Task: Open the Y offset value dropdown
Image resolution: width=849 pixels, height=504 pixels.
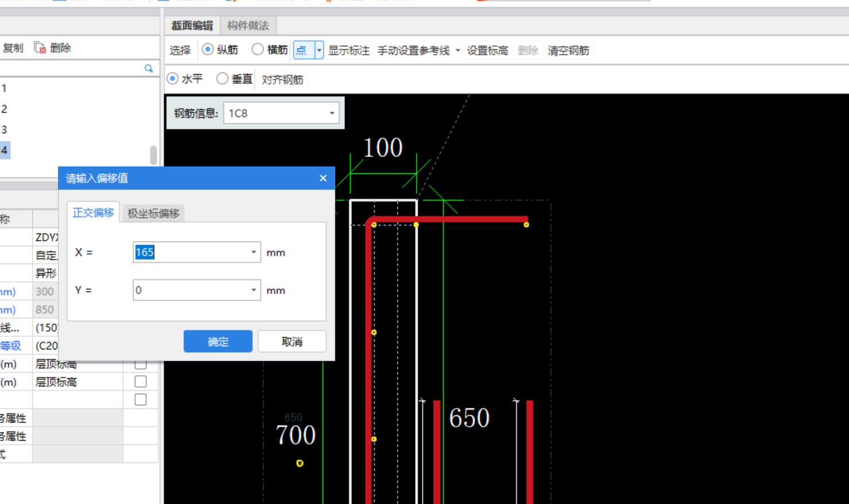Action: click(x=254, y=290)
